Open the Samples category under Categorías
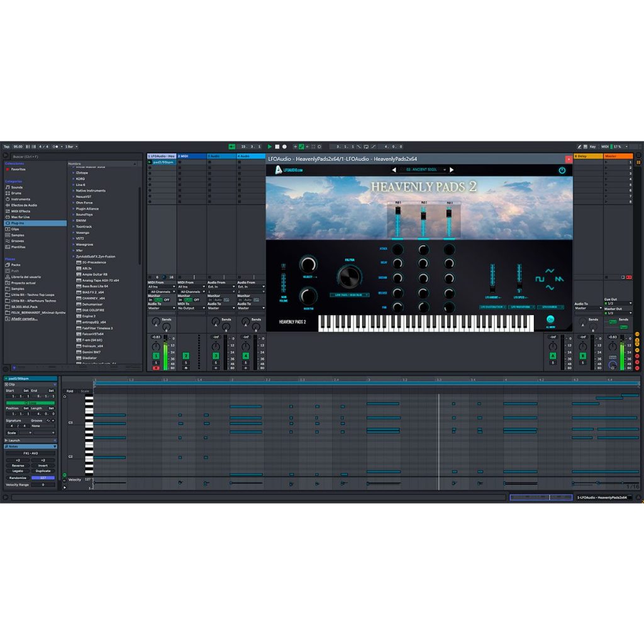The image size is (644, 644). tap(17, 235)
